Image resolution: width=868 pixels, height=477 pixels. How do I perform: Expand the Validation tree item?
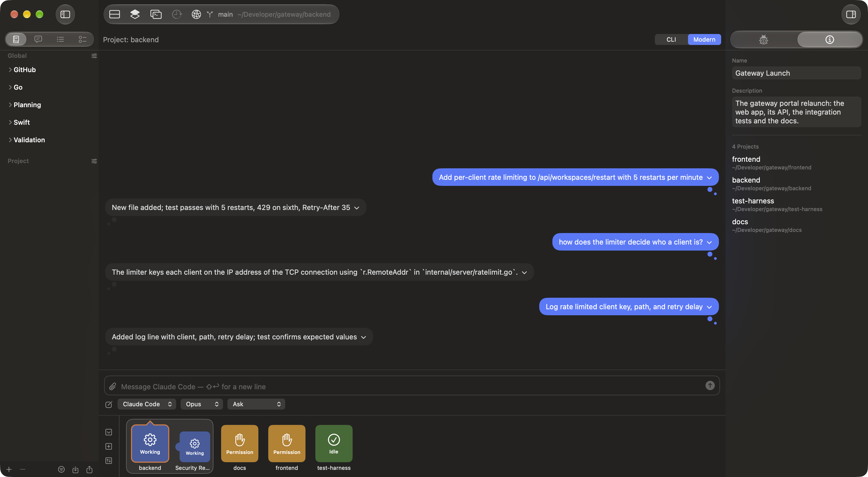click(x=10, y=140)
